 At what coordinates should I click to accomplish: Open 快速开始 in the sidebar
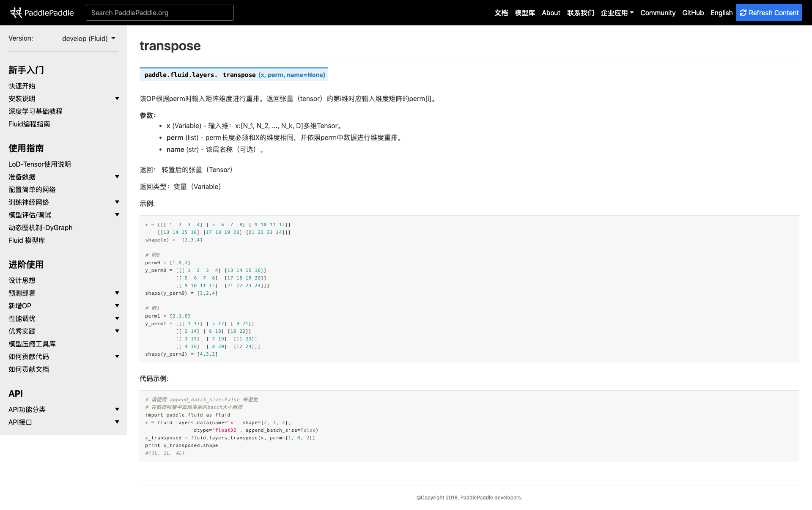point(22,86)
